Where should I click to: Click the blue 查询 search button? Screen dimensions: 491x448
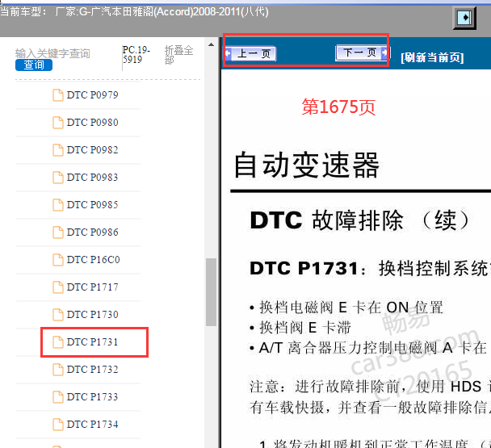pos(34,65)
